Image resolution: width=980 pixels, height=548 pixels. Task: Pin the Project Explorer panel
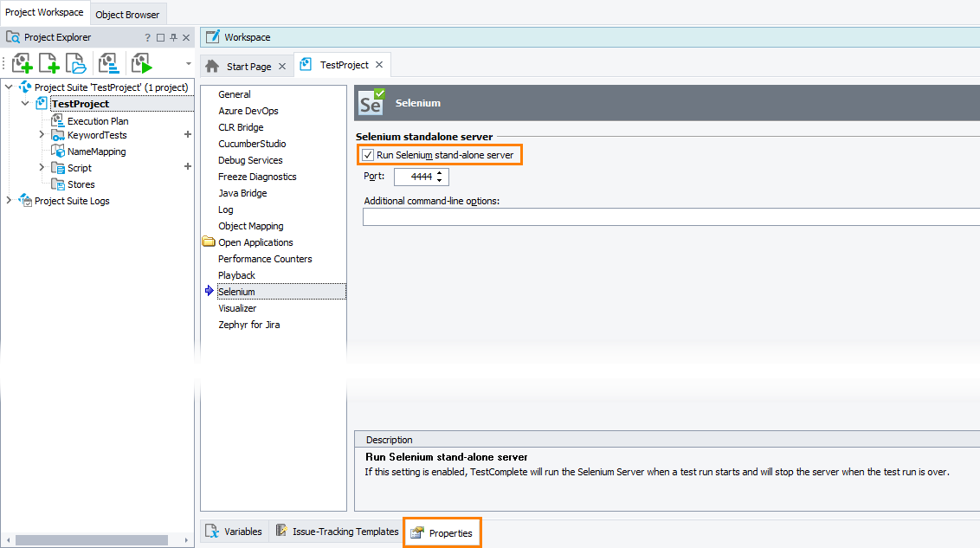tap(173, 38)
